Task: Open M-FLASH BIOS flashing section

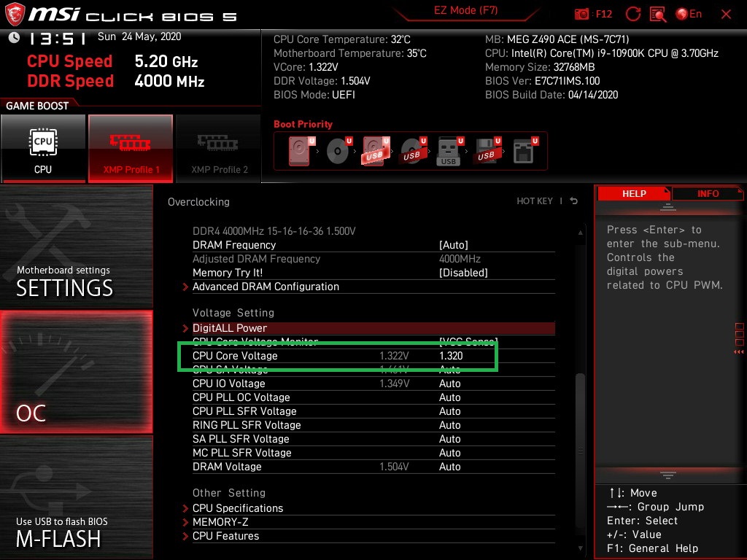Action: pos(76,497)
